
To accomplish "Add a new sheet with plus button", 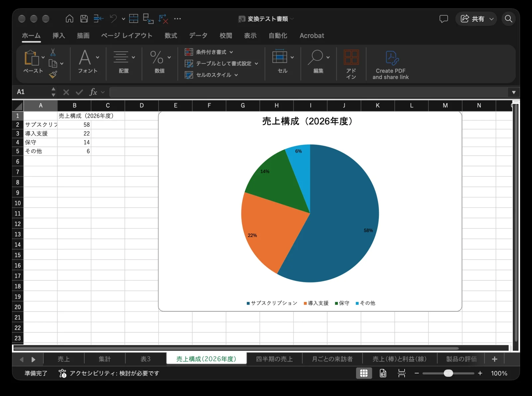I will pos(494,359).
